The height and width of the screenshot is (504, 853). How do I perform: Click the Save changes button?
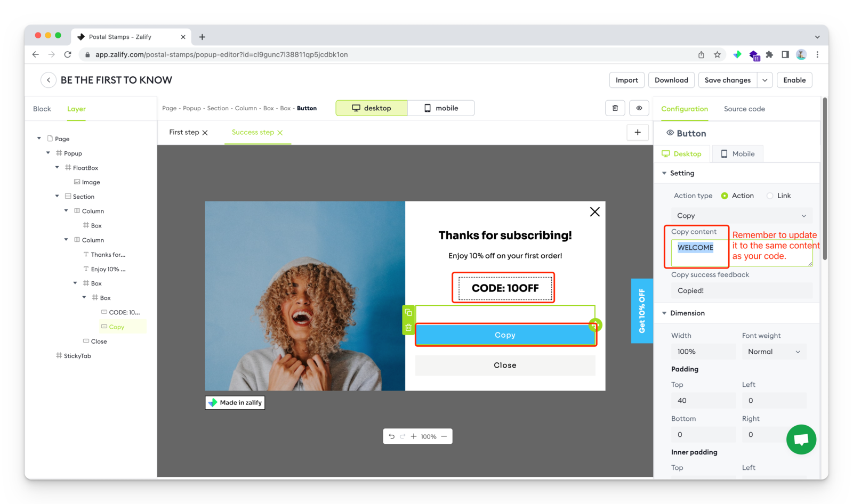(x=727, y=80)
